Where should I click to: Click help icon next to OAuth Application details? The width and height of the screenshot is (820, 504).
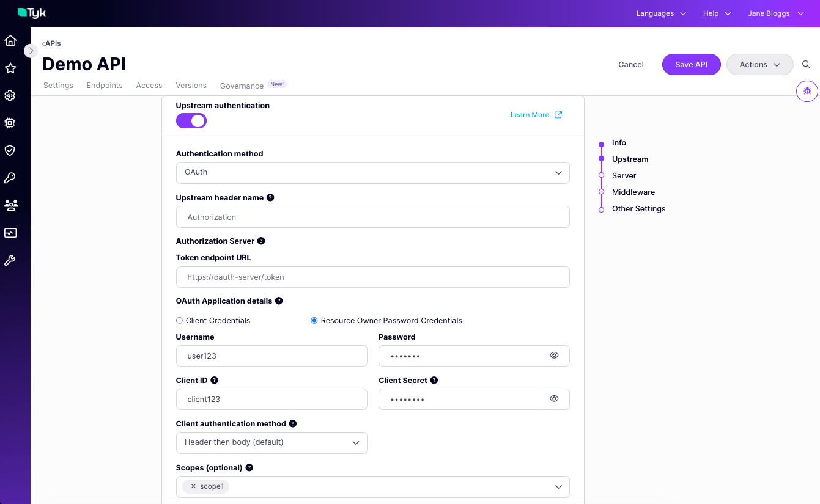(x=279, y=301)
